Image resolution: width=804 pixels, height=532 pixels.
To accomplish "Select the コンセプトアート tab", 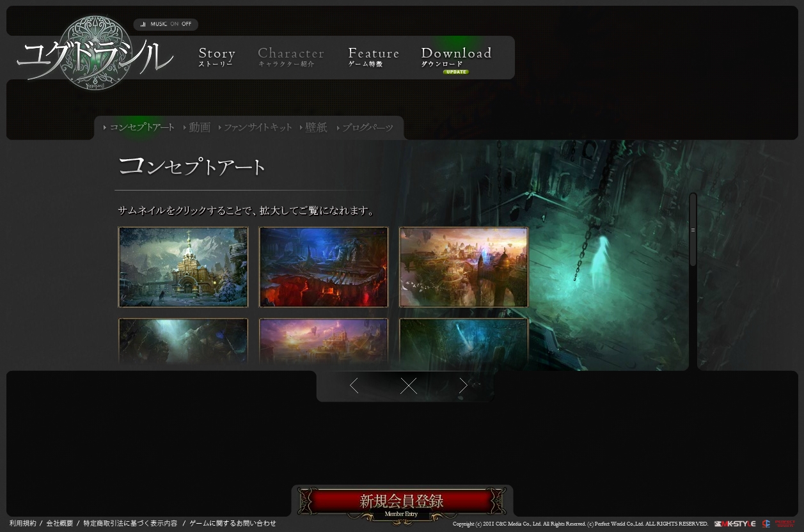I will click(139, 127).
